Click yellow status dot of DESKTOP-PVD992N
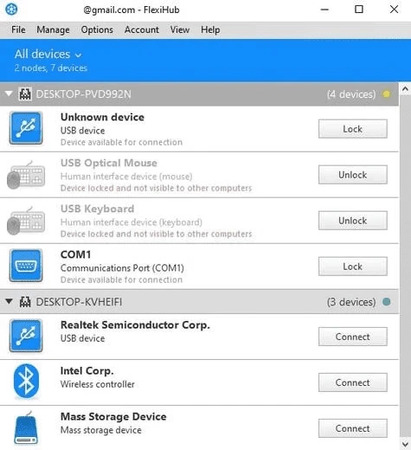This screenshot has height=450, width=411. point(387,94)
